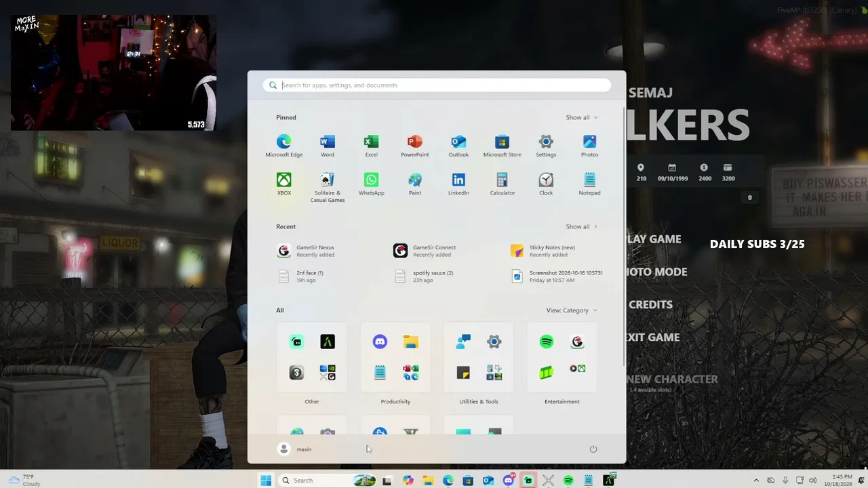Image resolution: width=868 pixels, height=488 pixels.
Task: Open the weather widget showing 75°F
Action: point(23,480)
